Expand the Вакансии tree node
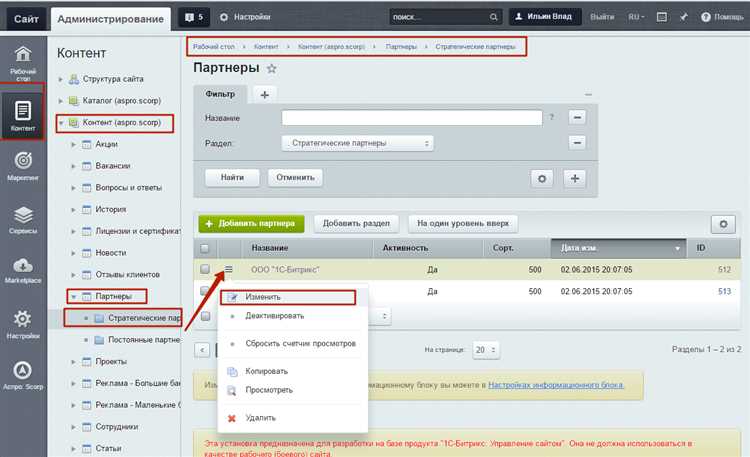 click(x=73, y=166)
